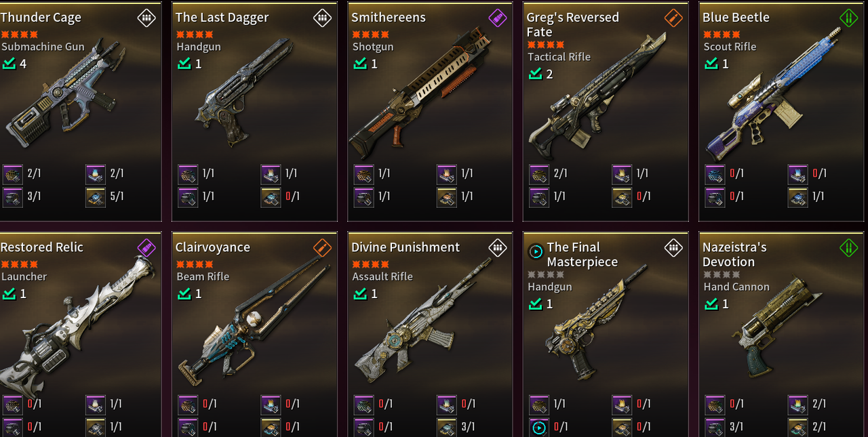
Task: Click Thunder Cage general ammo type icon
Action: click(146, 18)
